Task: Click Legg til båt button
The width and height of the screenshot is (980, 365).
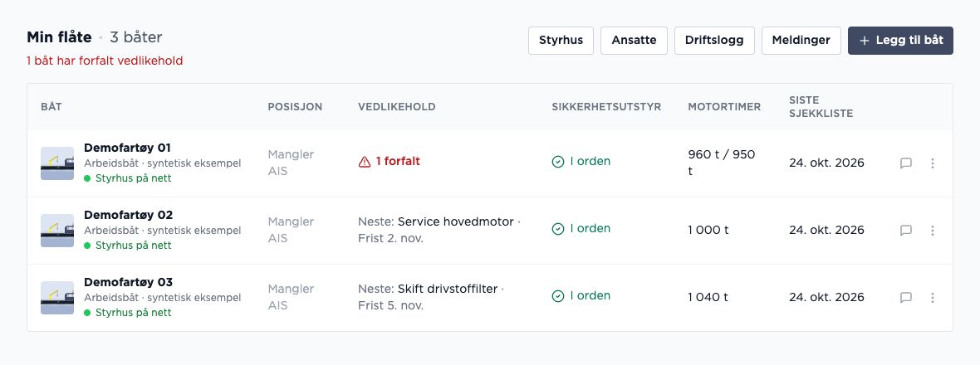Action: point(900,41)
